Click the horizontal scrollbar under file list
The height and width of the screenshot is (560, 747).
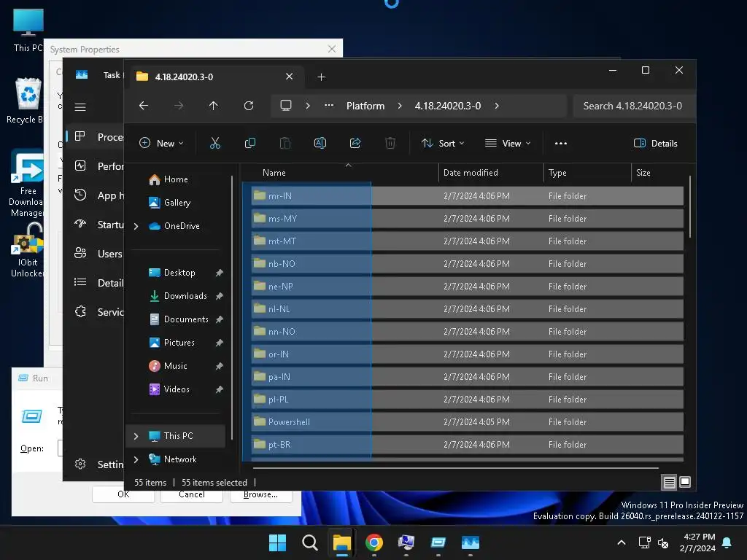click(x=455, y=468)
